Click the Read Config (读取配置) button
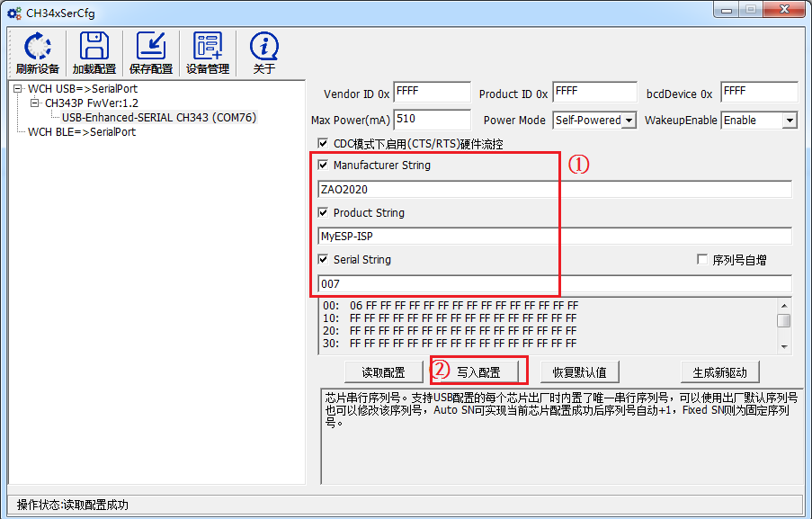The image size is (812, 519). pos(383,372)
